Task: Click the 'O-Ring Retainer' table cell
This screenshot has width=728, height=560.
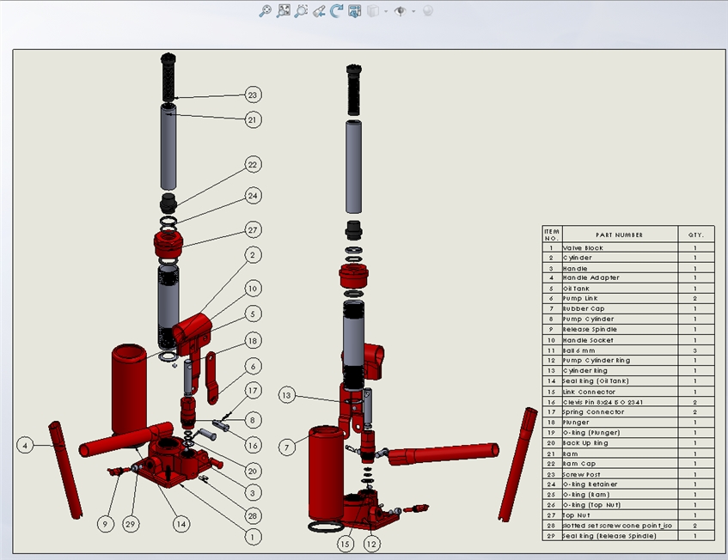Action: point(620,484)
